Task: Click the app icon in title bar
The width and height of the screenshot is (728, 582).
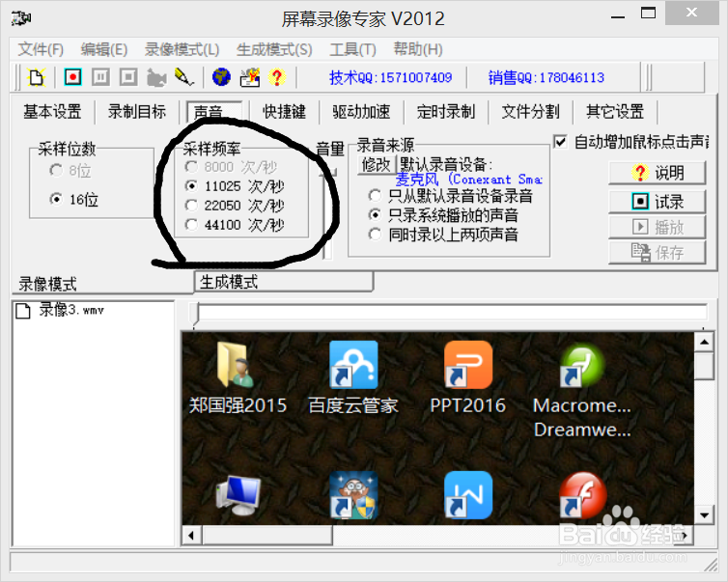Action: pyautogui.click(x=20, y=18)
